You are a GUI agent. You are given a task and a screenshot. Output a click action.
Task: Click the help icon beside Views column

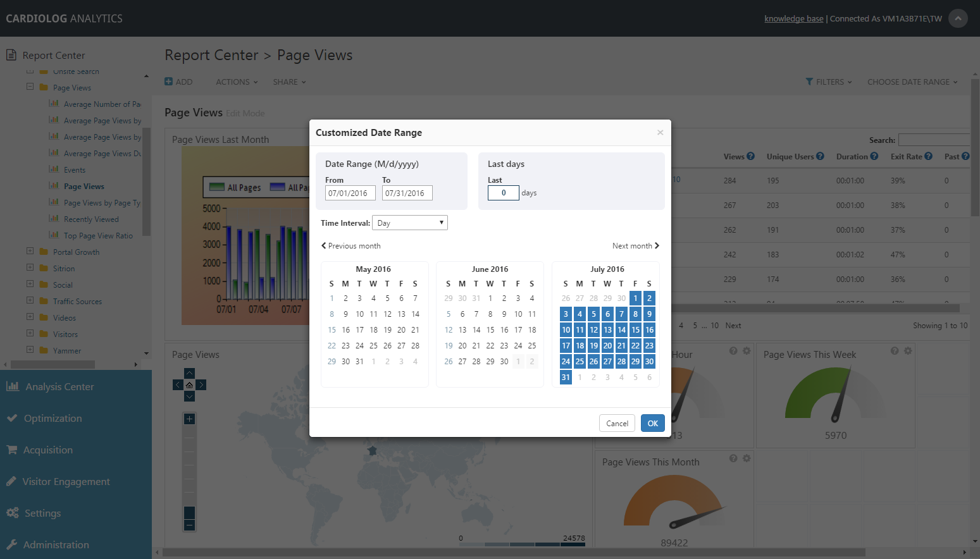click(750, 156)
